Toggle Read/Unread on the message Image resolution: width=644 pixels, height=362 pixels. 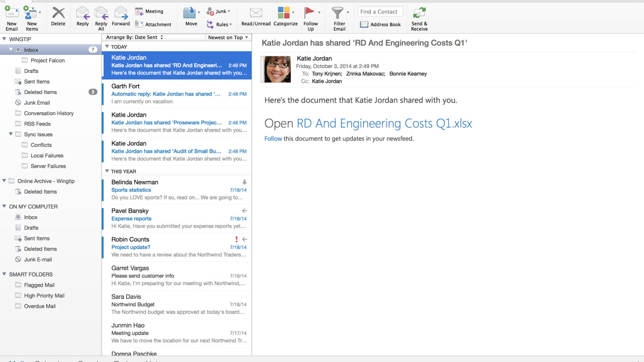pyautogui.click(x=256, y=16)
